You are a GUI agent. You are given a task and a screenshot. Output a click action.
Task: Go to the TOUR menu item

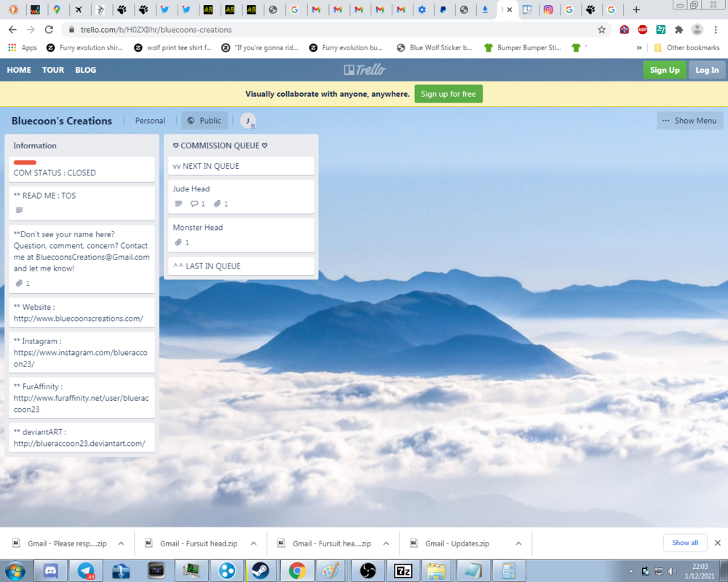click(x=53, y=70)
